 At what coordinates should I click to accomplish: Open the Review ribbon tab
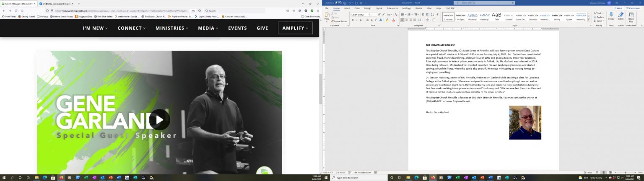[418, 8]
